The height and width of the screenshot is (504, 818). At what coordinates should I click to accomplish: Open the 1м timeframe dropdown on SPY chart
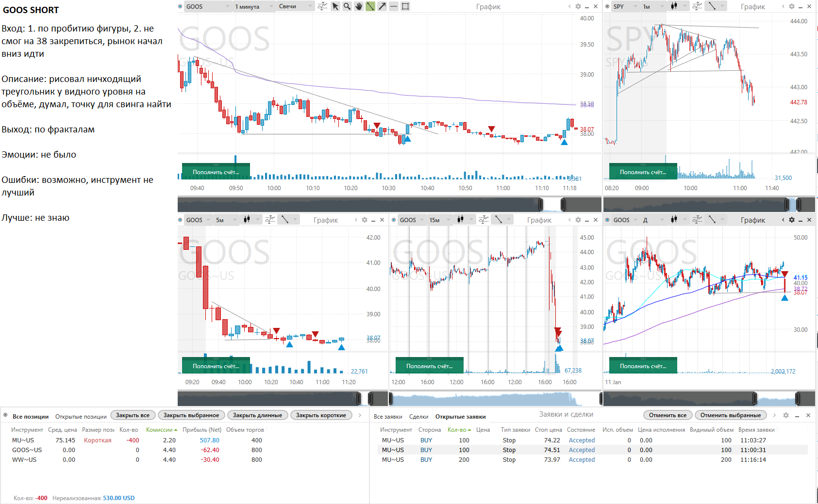pyautogui.click(x=653, y=6)
